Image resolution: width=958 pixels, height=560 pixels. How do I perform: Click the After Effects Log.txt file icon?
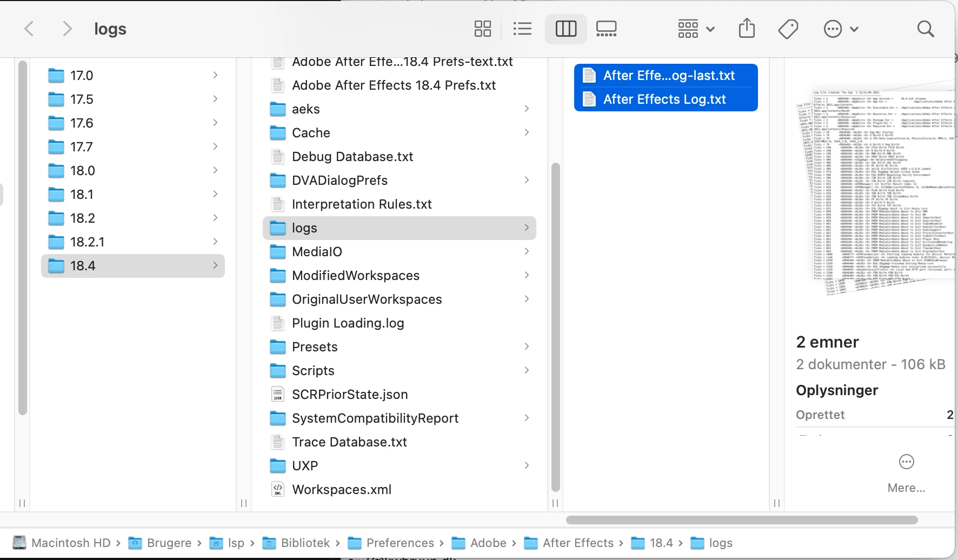click(x=589, y=99)
